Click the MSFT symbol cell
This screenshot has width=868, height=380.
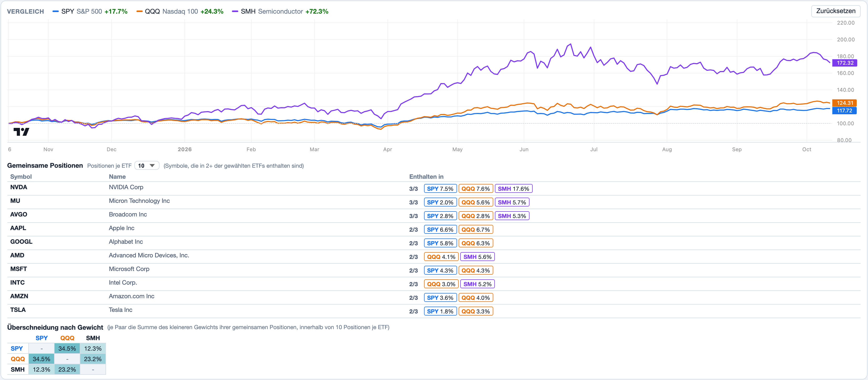click(x=19, y=269)
